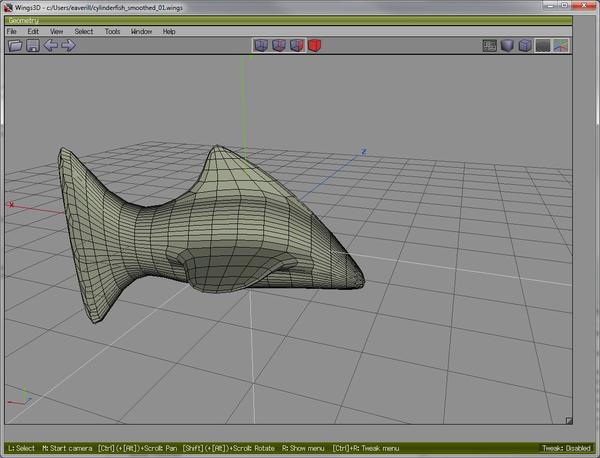Toggle orthographic/perspective view cube icon
The height and width of the screenshot is (458, 600).
pyautogui.click(x=525, y=46)
